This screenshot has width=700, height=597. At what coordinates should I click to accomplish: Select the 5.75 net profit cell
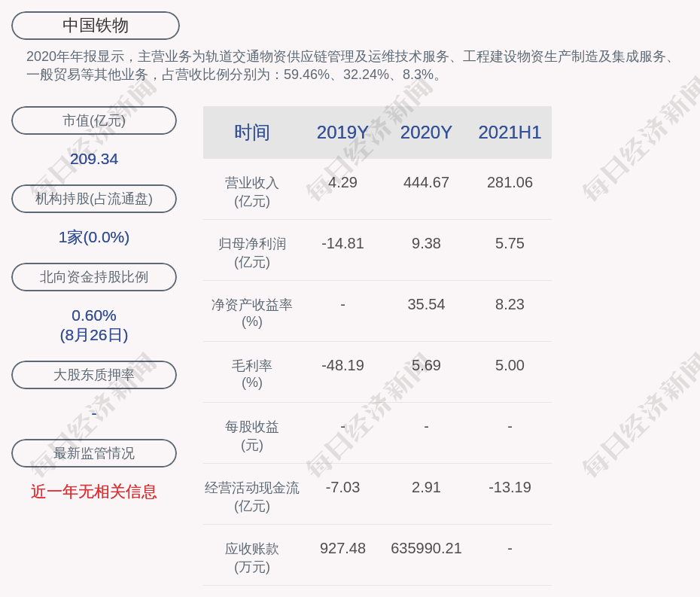point(510,244)
